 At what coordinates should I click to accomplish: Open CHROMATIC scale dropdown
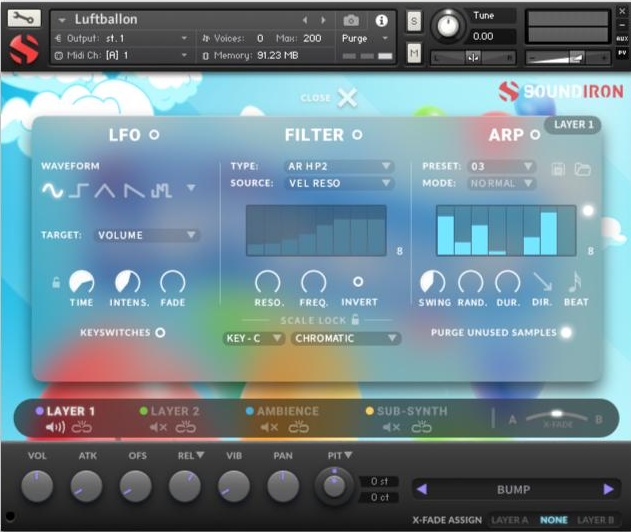pos(346,338)
